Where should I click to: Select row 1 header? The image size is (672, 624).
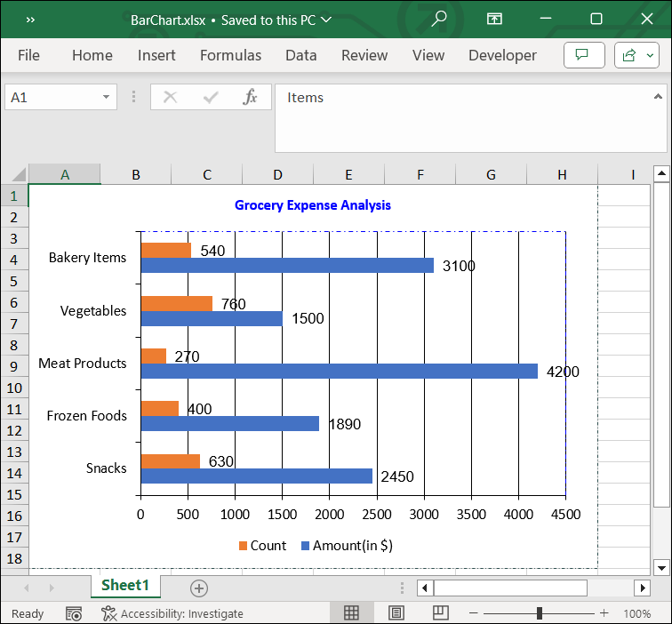(14, 196)
